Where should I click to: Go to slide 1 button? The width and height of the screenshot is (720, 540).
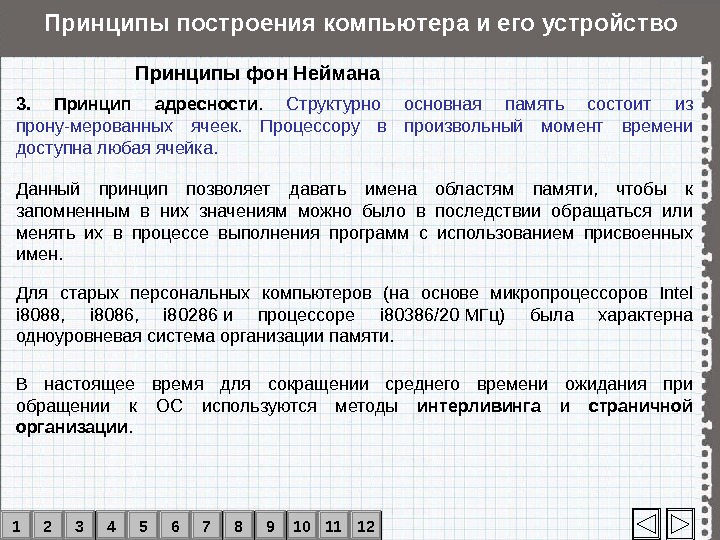16,526
